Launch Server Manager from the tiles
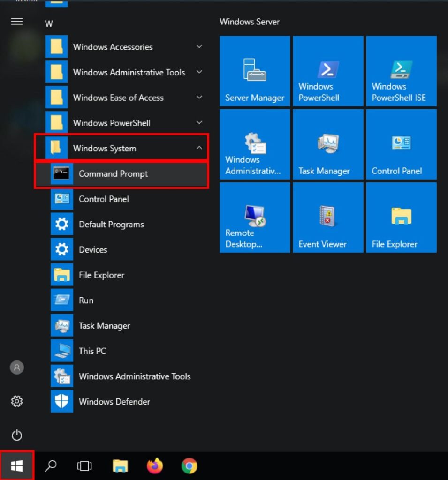 [x=255, y=70]
